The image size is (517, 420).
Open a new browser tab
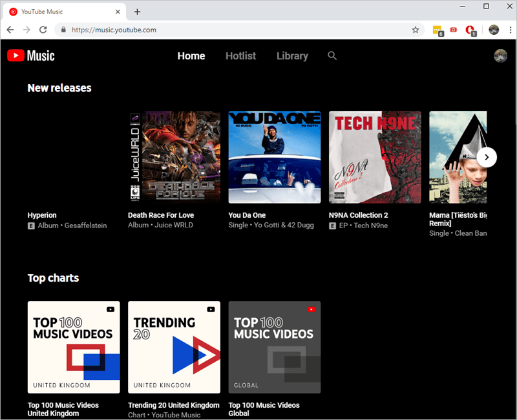[x=137, y=12]
